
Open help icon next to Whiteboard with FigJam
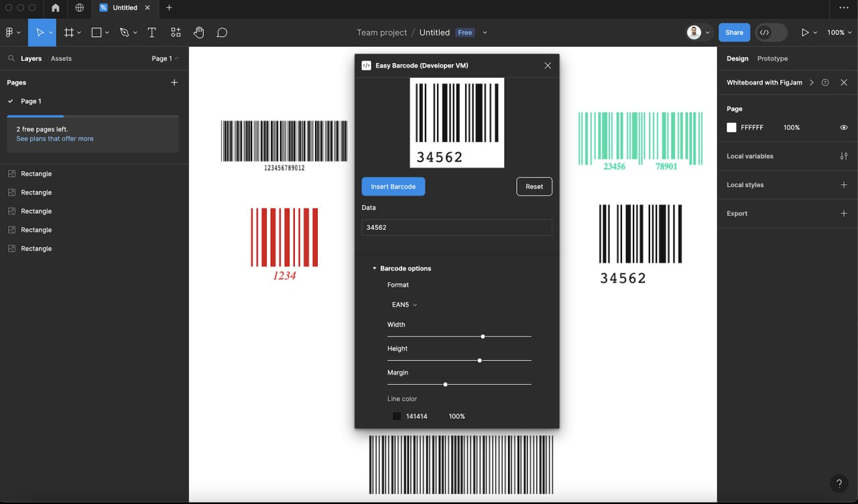[825, 82]
